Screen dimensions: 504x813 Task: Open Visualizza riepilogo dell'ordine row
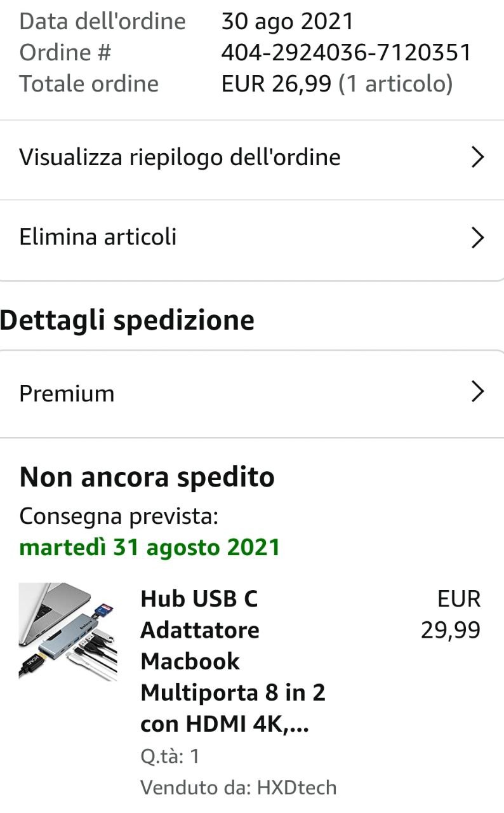252,159
